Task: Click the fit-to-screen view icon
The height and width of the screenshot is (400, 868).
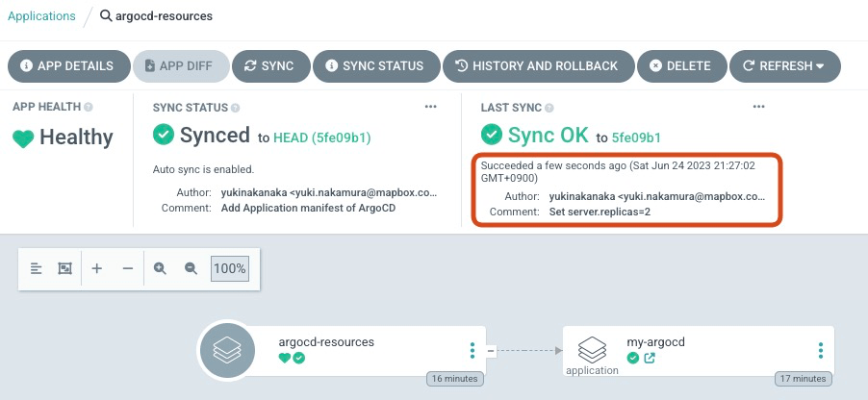Action: click(64, 269)
